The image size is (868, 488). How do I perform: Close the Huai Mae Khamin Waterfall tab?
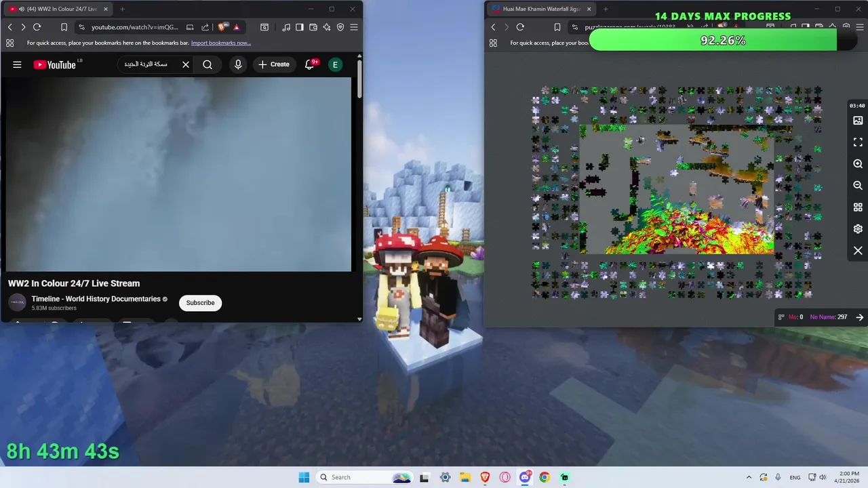coord(588,9)
